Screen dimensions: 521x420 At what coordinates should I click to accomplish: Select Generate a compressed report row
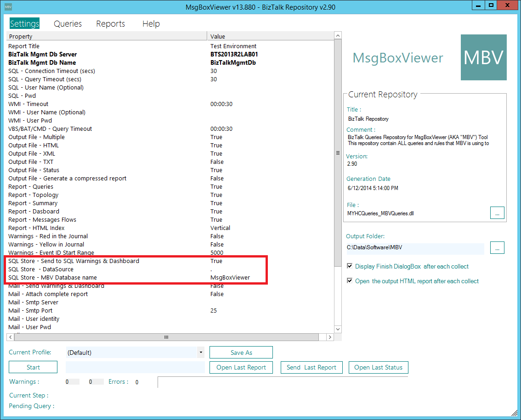pos(170,178)
